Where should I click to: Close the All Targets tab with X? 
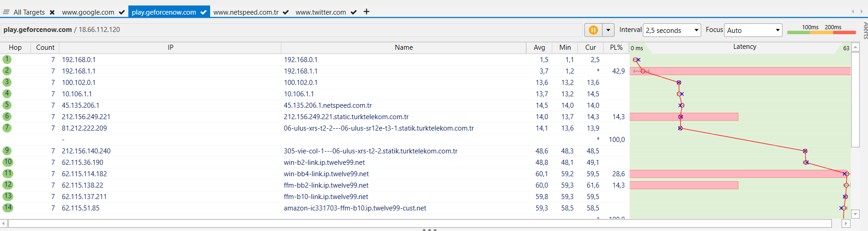click(x=52, y=12)
